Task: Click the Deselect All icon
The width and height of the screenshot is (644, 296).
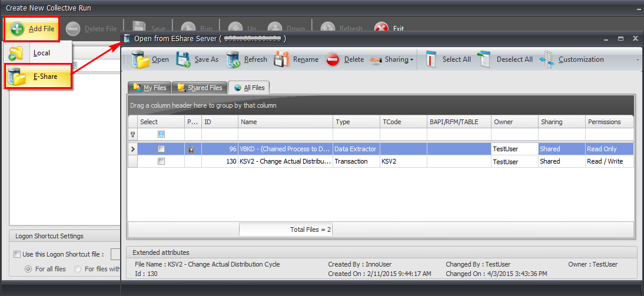Action: (x=484, y=59)
